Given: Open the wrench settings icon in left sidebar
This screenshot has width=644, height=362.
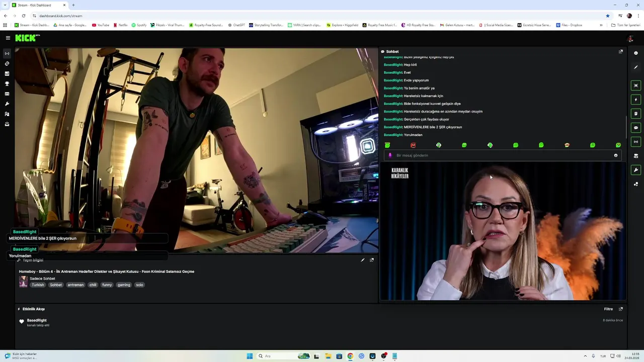Looking at the screenshot, I should 7,104.
